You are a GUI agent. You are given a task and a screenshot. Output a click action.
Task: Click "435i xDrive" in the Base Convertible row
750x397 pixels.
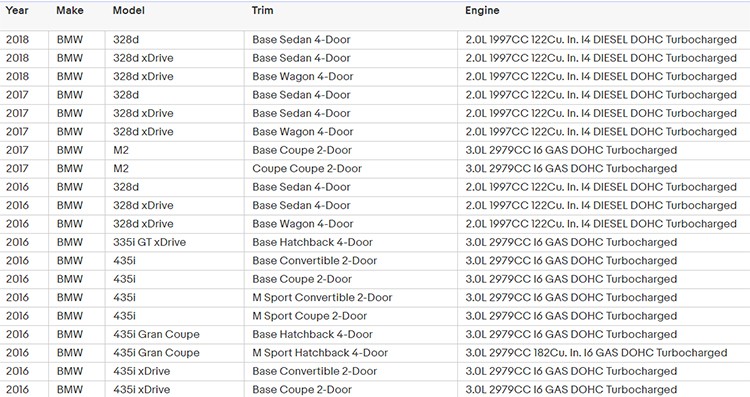(142, 371)
